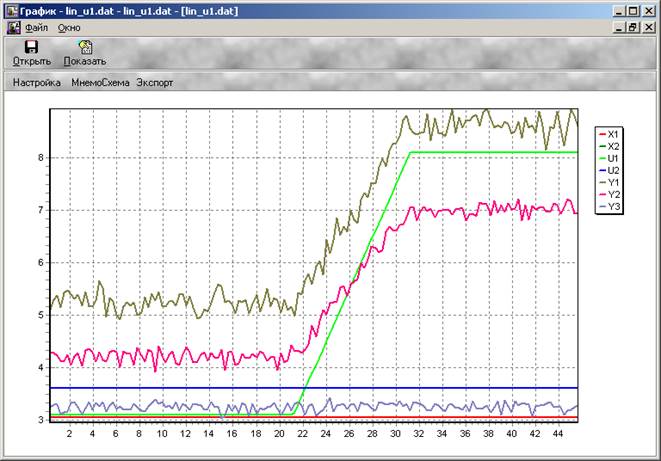Choose Экспорт to export the graph
This screenshot has height=461, width=661.
click(x=154, y=82)
